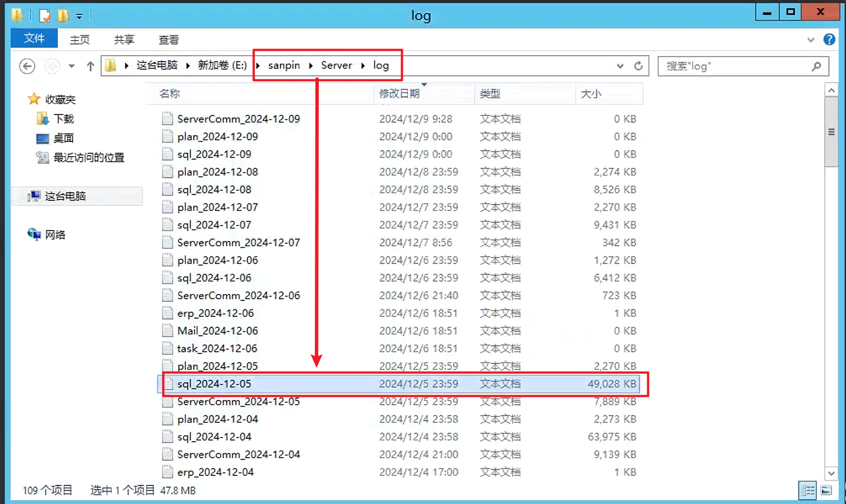Sort by 类型 column header
The width and height of the screenshot is (846, 504).
click(x=525, y=94)
